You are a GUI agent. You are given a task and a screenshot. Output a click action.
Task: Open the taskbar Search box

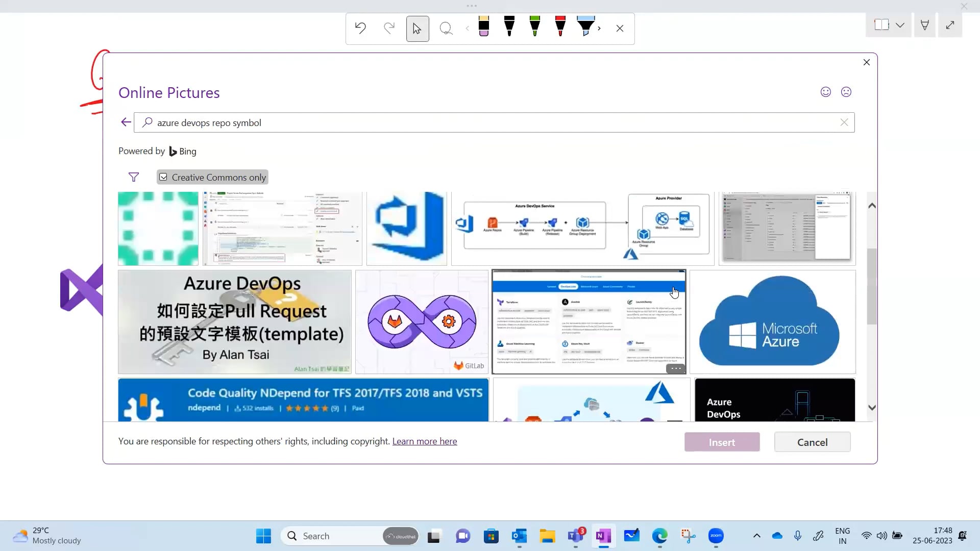(350, 536)
